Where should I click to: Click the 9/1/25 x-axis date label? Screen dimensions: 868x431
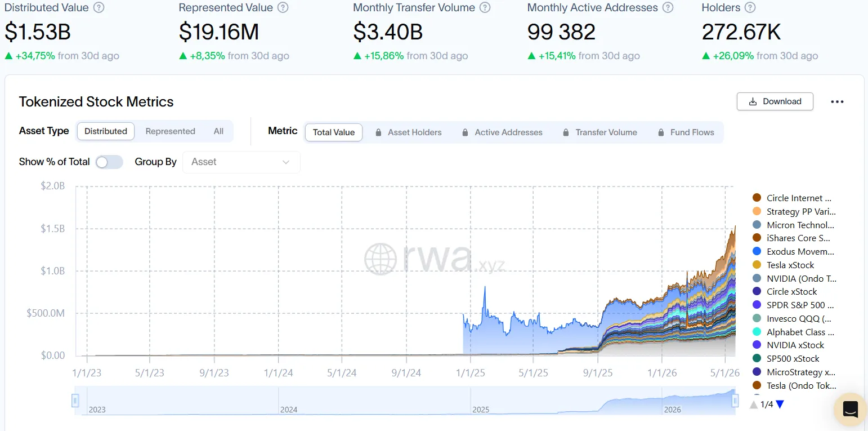tap(598, 373)
